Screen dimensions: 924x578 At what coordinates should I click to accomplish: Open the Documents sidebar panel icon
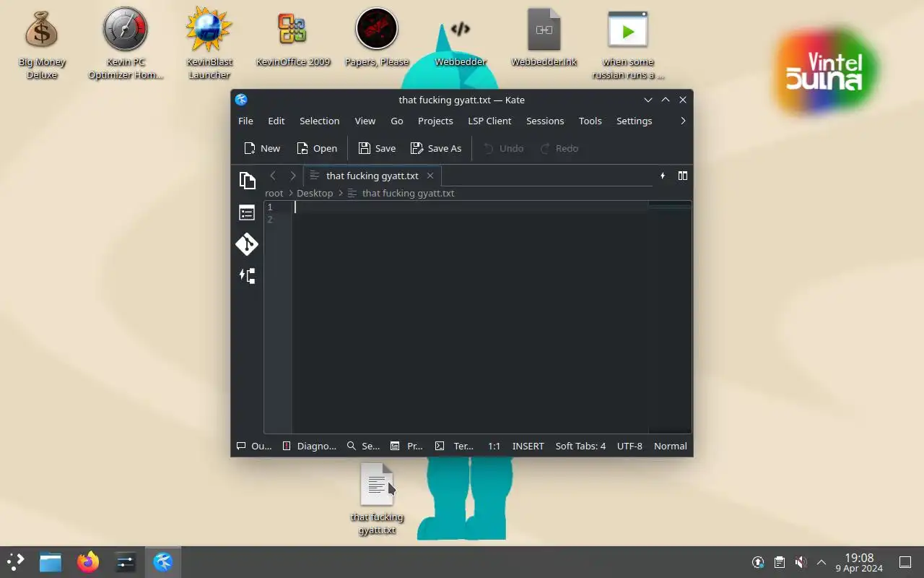point(247,181)
